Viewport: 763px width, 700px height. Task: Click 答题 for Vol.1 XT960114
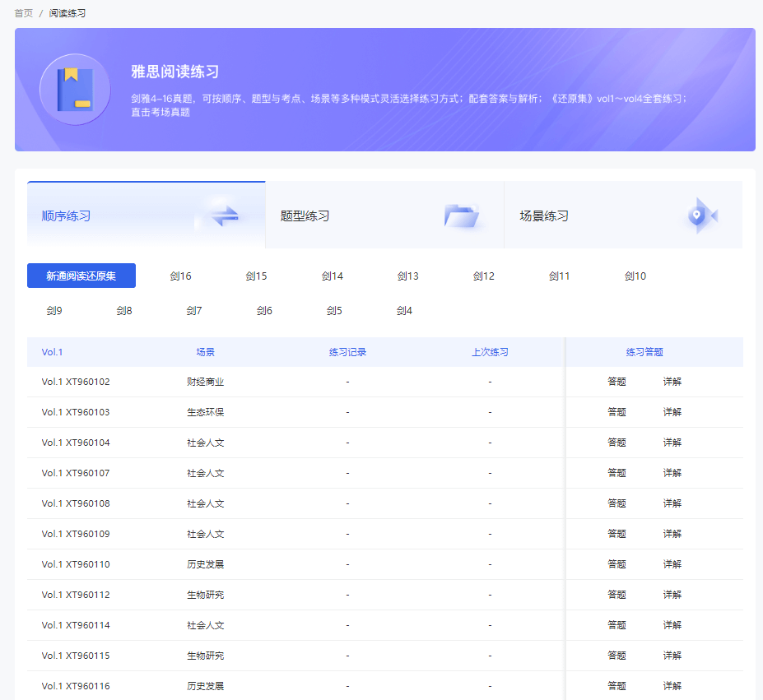click(616, 625)
